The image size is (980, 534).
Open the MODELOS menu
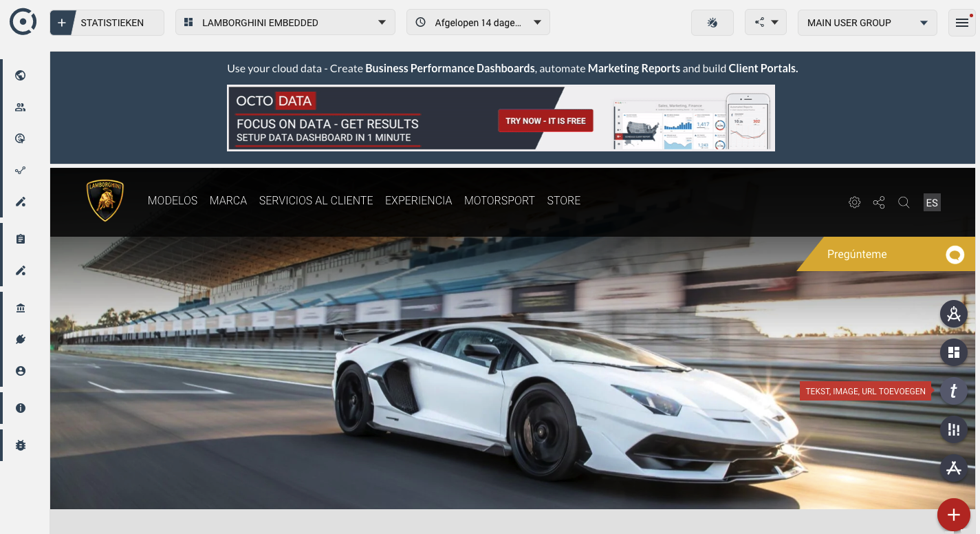point(173,200)
